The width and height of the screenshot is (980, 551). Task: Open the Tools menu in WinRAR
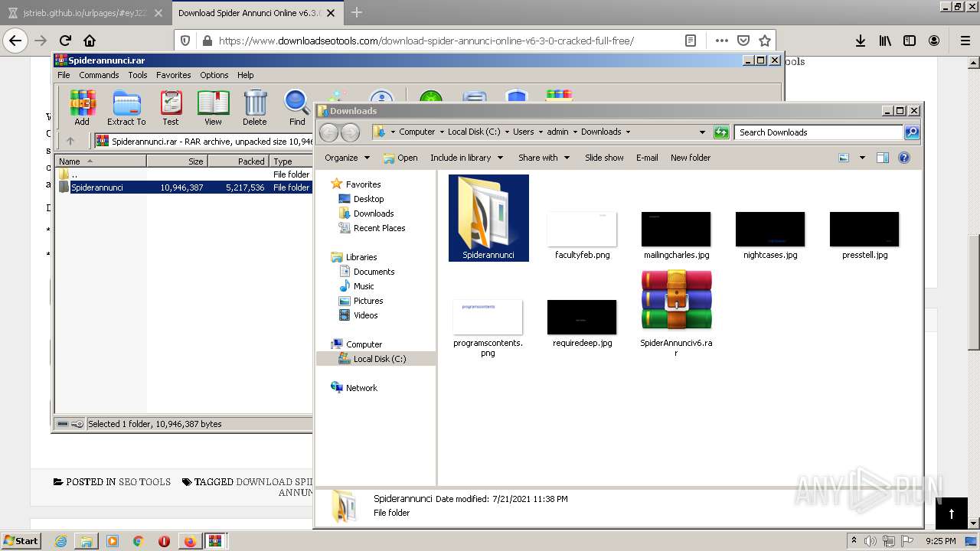(x=138, y=75)
